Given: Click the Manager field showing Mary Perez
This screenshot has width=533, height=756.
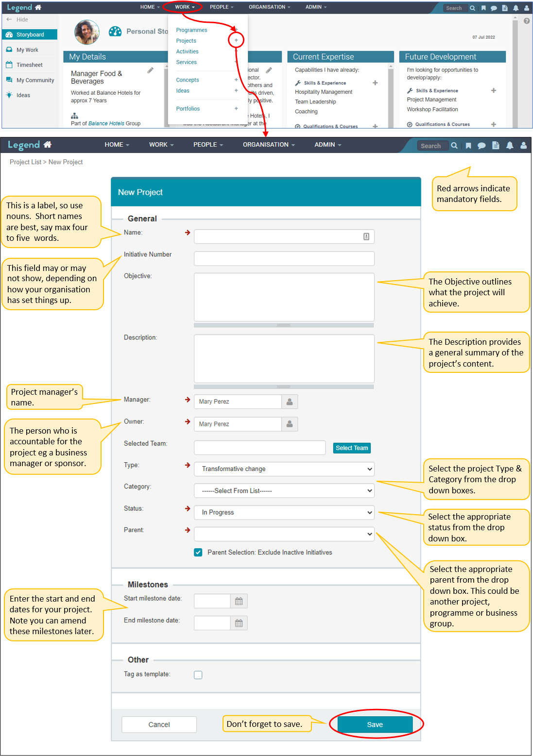Looking at the screenshot, I should point(238,402).
